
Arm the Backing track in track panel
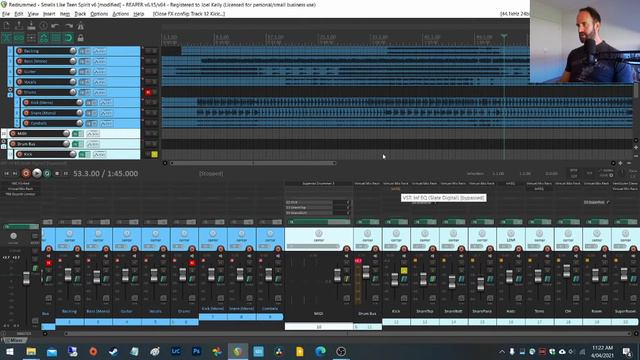pyautogui.click(x=20, y=51)
